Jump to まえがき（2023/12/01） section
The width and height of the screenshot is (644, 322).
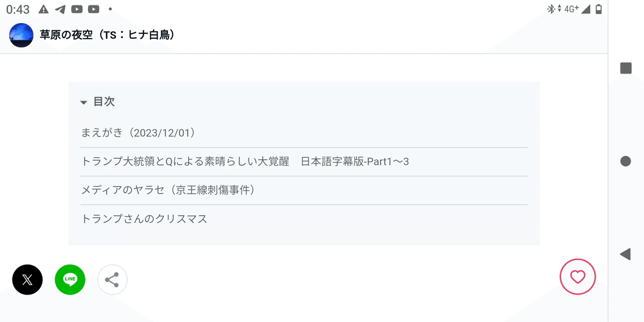point(138,133)
